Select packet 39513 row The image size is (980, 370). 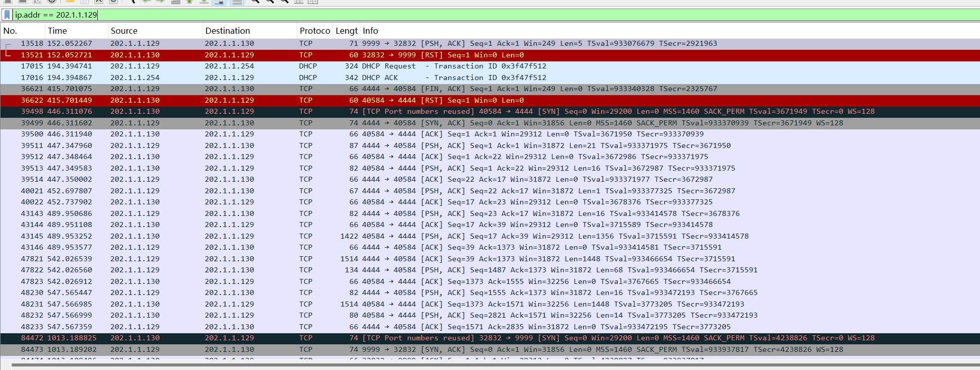click(x=490, y=168)
